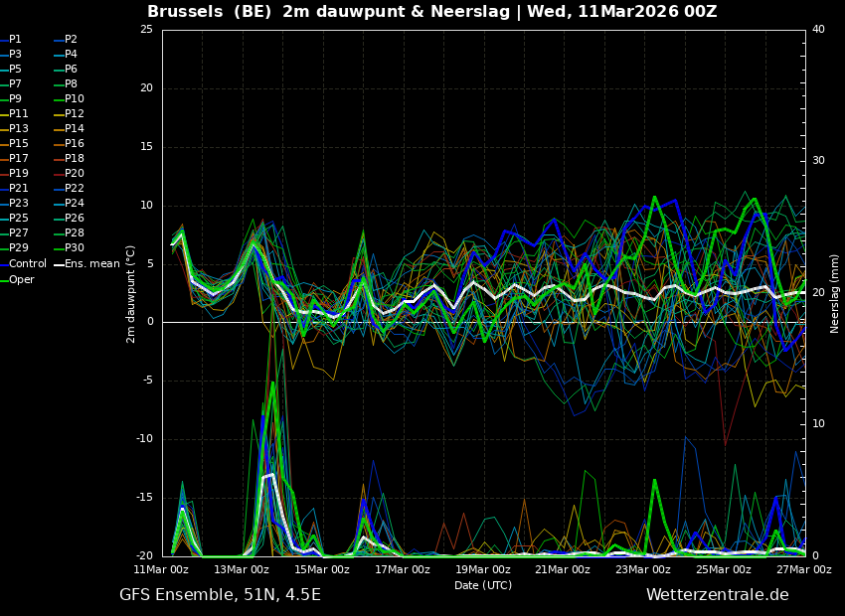This screenshot has height=616, width=845.
Task: Click the '19Mar 00z' date tick label
Action: click(x=483, y=569)
